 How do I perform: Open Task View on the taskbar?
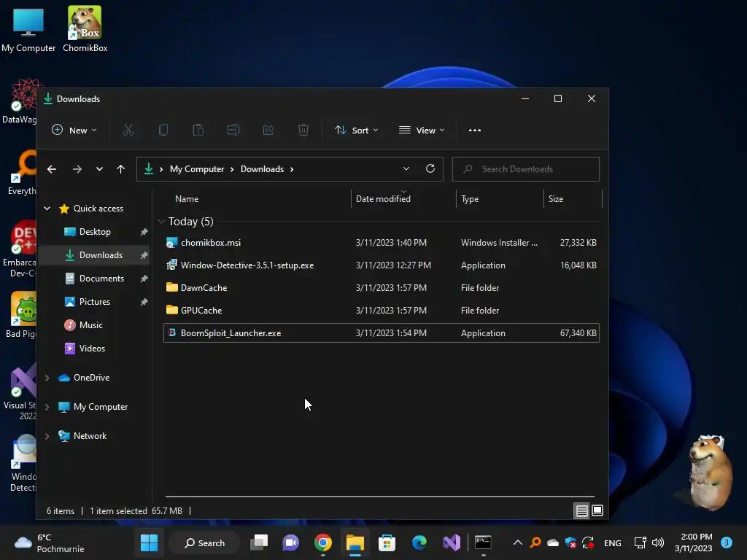coord(259,542)
